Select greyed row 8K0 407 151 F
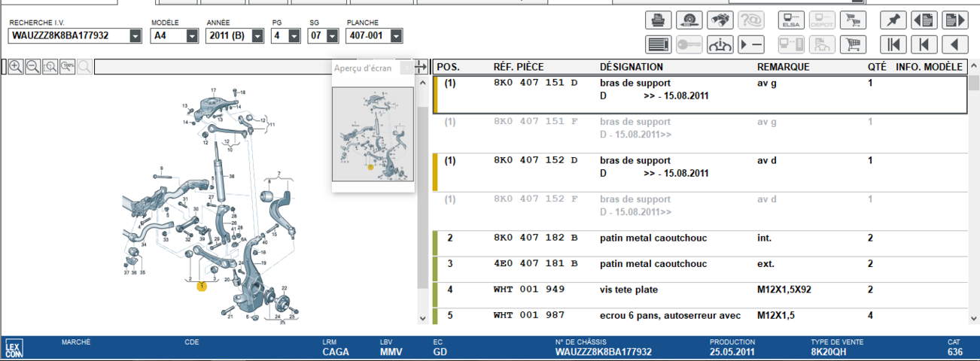This screenshot has width=980, height=361. pyautogui.click(x=700, y=134)
